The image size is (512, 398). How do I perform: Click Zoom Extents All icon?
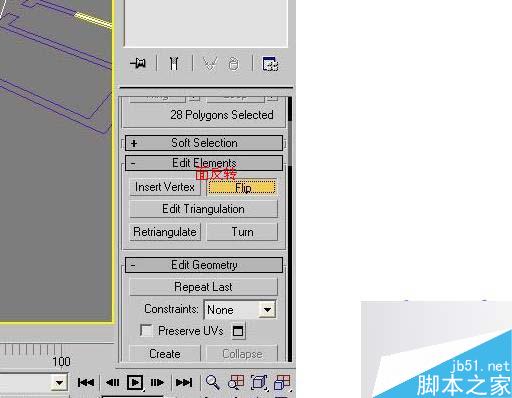(282, 382)
